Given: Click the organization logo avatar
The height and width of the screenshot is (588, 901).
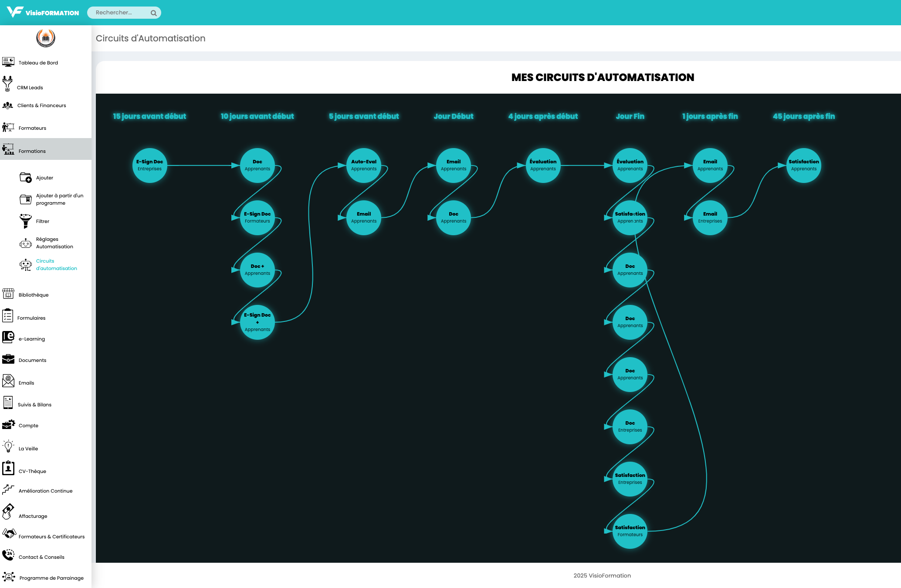Looking at the screenshot, I should pos(46,38).
